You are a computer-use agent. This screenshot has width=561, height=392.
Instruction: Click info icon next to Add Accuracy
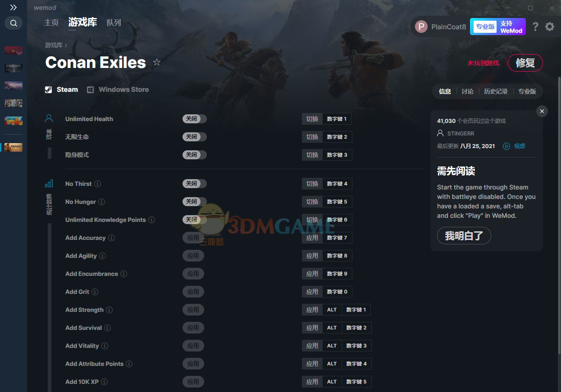click(112, 238)
